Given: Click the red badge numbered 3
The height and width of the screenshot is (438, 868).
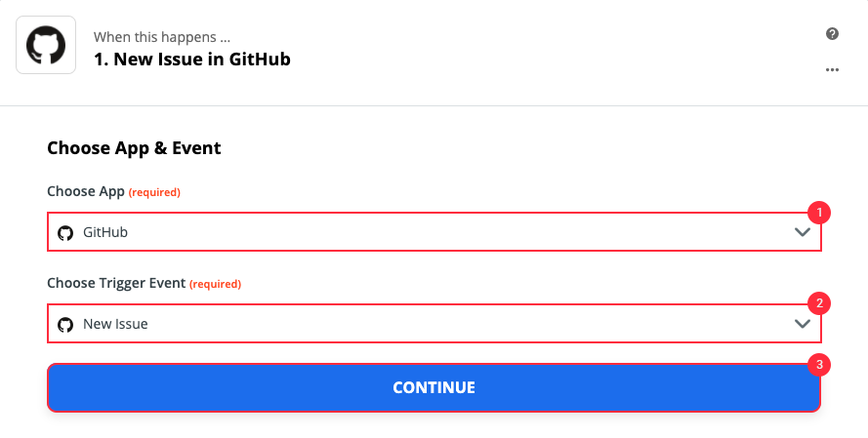Looking at the screenshot, I should pyautogui.click(x=819, y=365).
